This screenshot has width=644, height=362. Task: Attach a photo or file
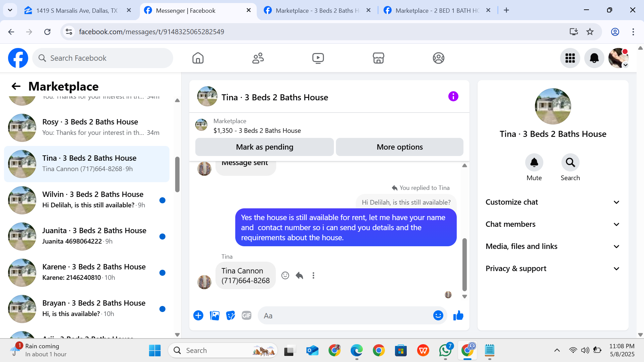tap(214, 315)
